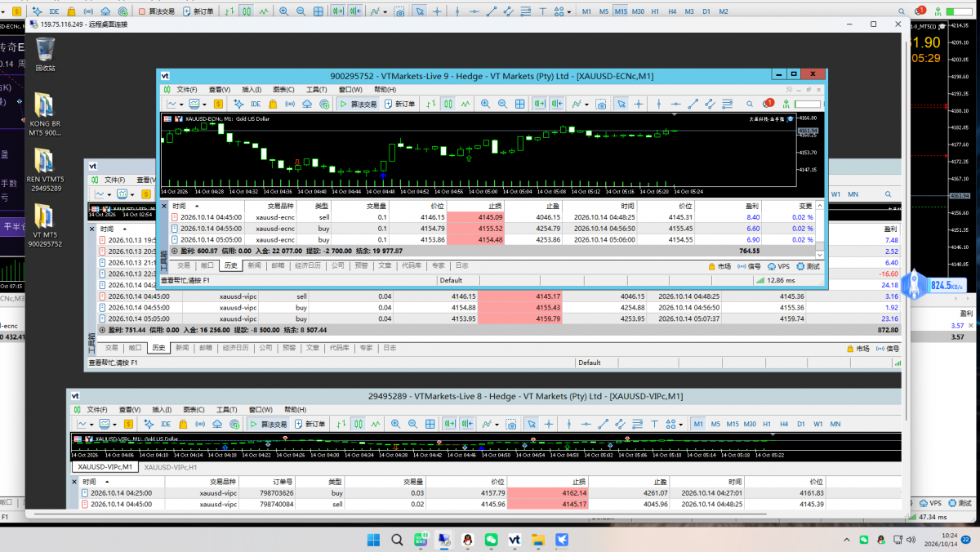Show tile windows grid icon in 900295752 window
980x552 pixels.
(x=520, y=104)
